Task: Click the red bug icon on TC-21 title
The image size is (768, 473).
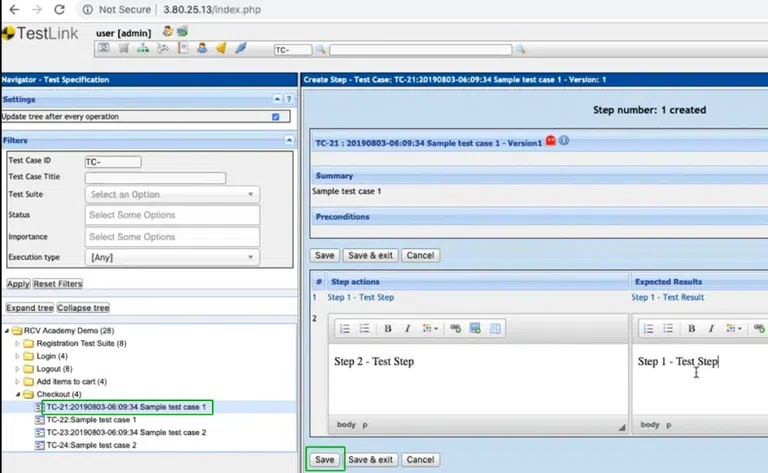Action: 551,141
